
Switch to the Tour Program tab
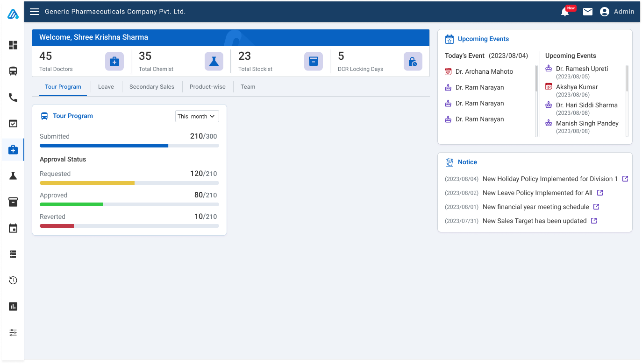63,87
